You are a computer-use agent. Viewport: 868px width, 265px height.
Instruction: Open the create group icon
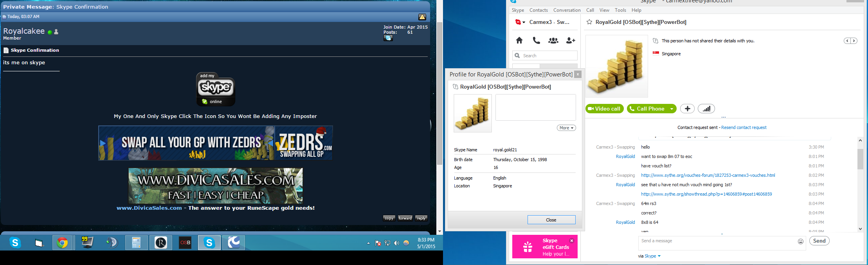(x=553, y=40)
